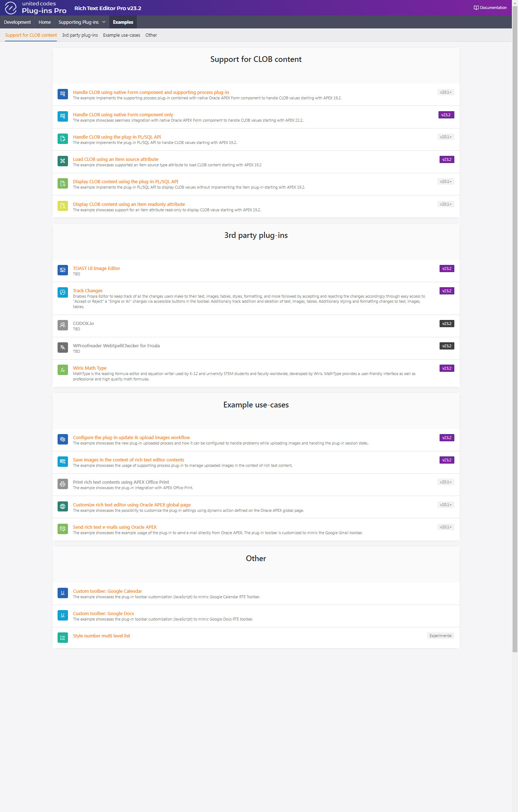518x812 pixels.
Task: Click the WProofreader translate icon
Action: coord(63,348)
